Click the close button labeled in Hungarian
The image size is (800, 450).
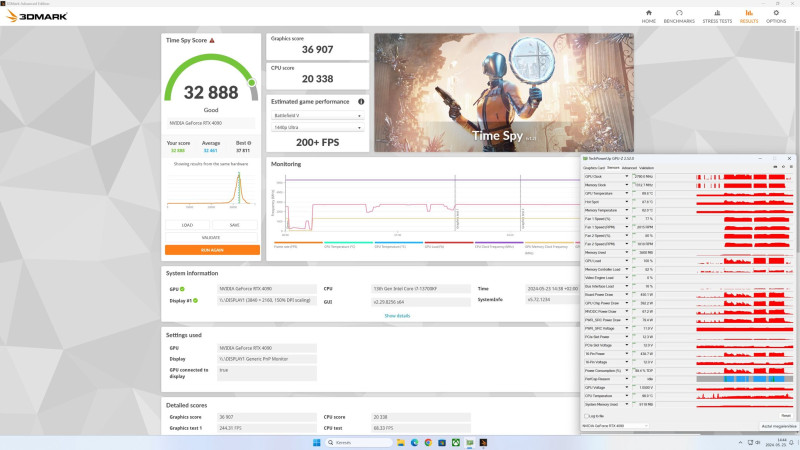(779, 426)
